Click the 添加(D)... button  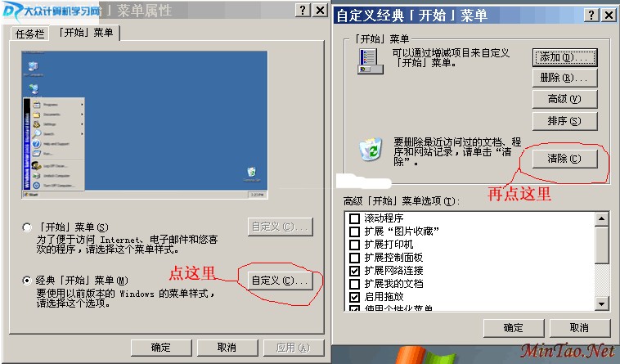coord(564,58)
